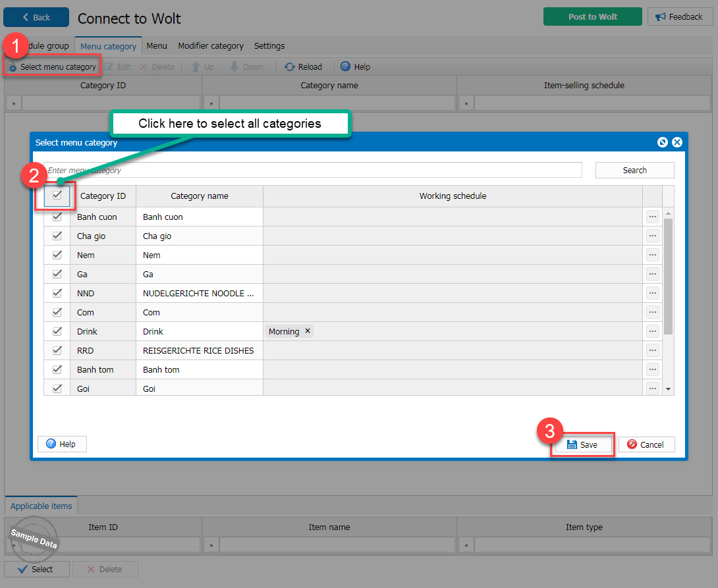Open Help from the main toolbar
The image size is (718, 588).
coord(355,67)
